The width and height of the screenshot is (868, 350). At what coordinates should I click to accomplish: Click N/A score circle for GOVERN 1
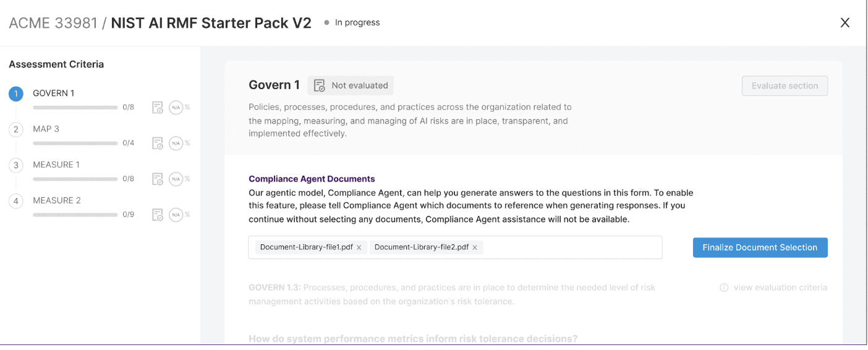coord(176,108)
